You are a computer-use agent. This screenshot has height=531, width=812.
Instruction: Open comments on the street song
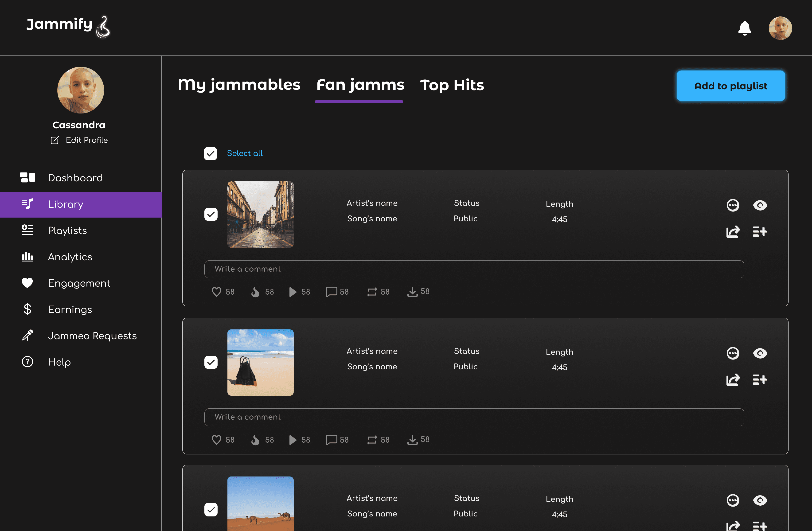click(x=331, y=292)
